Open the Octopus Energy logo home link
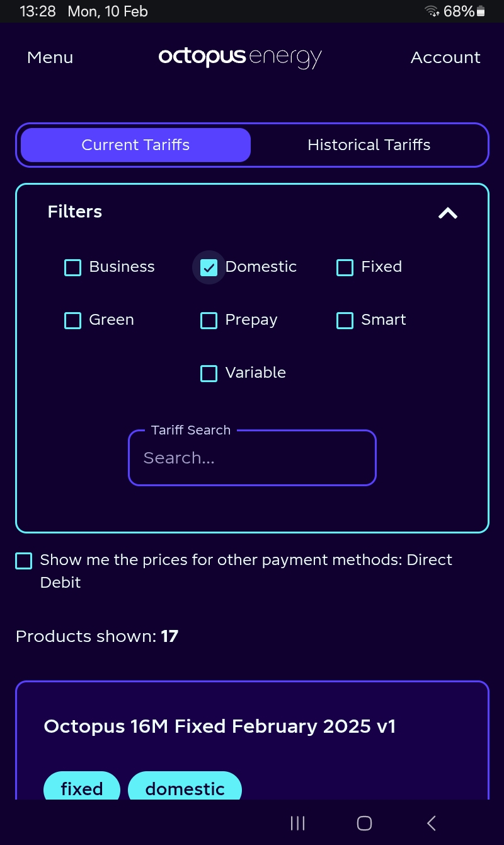 (x=240, y=57)
